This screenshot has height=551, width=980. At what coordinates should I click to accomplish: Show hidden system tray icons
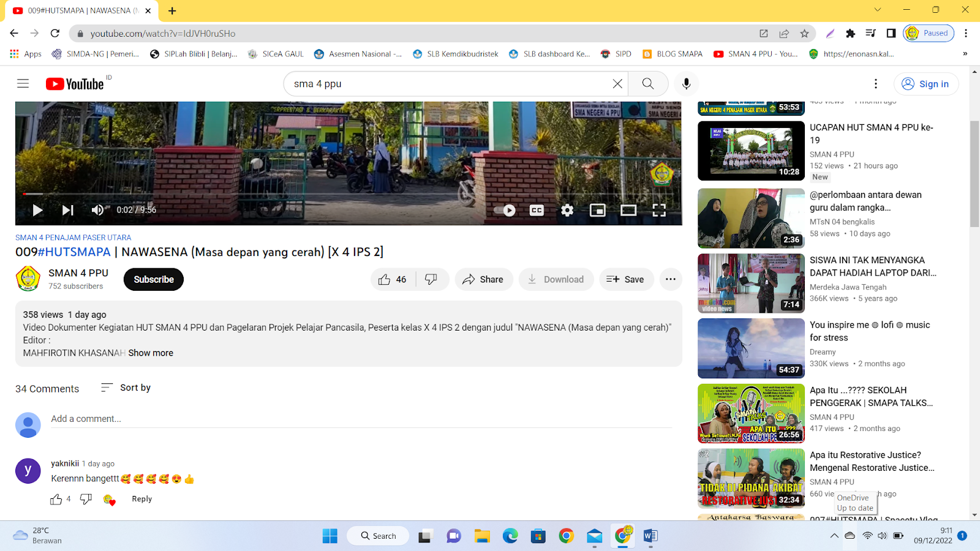click(x=834, y=536)
